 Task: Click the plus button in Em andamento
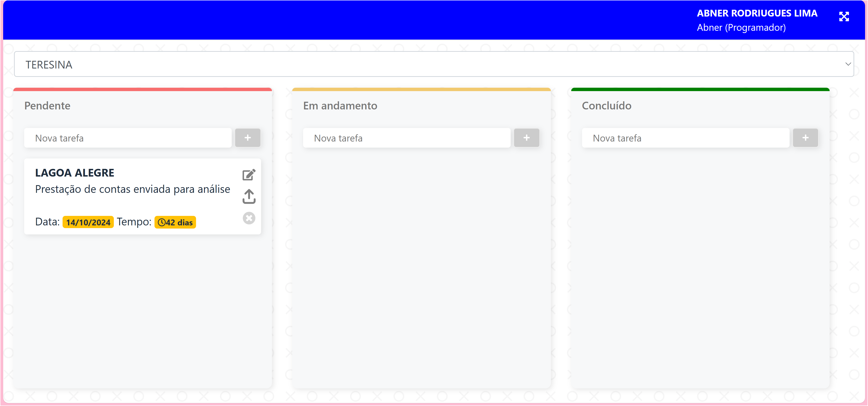click(526, 138)
